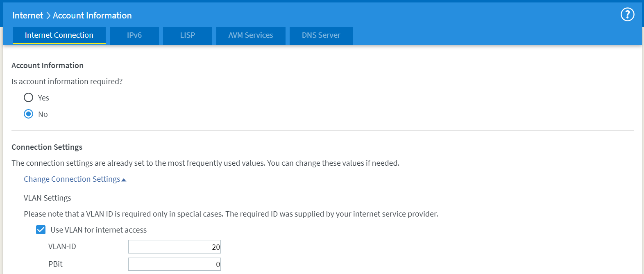This screenshot has height=274, width=644.
Task: Click into the PBit input field
Action: coord(174,264)
